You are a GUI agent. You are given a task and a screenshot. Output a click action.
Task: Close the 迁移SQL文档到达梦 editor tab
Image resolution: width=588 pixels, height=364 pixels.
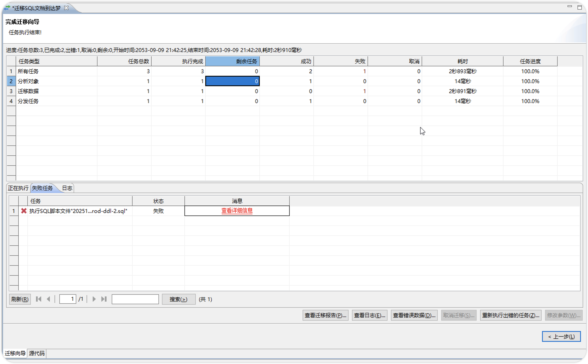[x=66, y=8]
